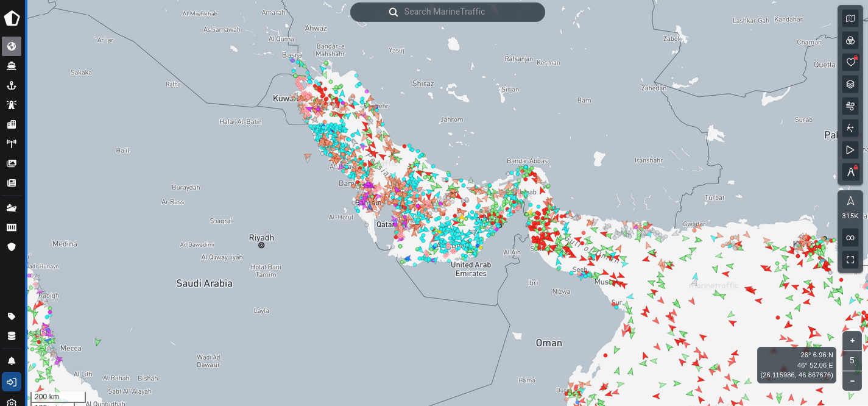The image size is (868, 406).
Task: Open the map type selector icon
Action: 850,18
